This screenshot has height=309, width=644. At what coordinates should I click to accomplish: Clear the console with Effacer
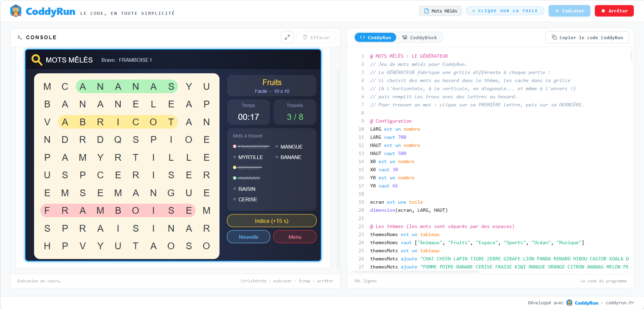316,37
